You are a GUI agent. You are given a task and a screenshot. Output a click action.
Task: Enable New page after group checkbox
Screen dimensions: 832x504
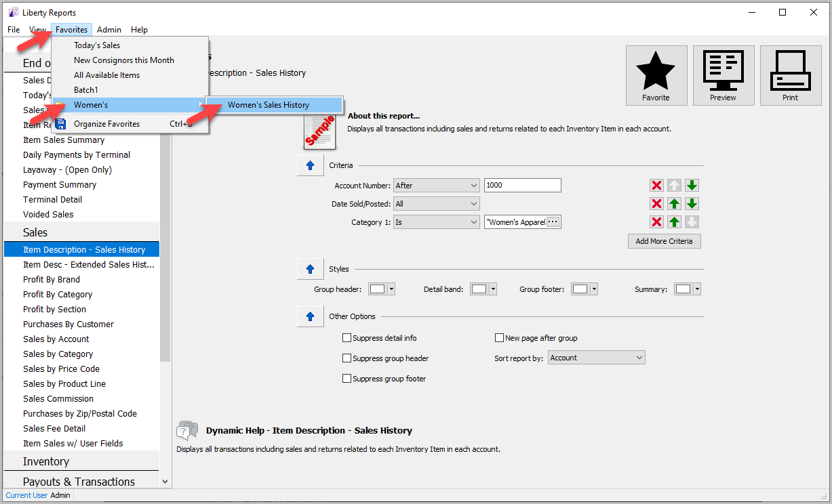(x=500, y=338)
